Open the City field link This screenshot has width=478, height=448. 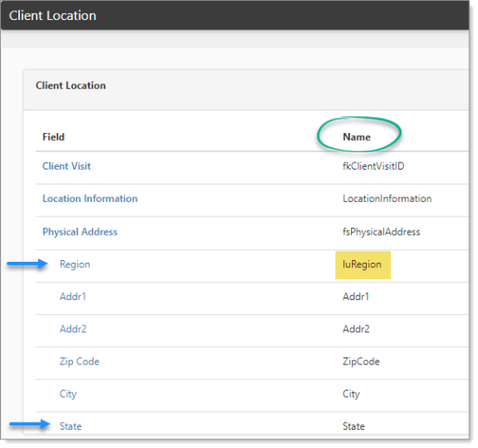(68, 394)
